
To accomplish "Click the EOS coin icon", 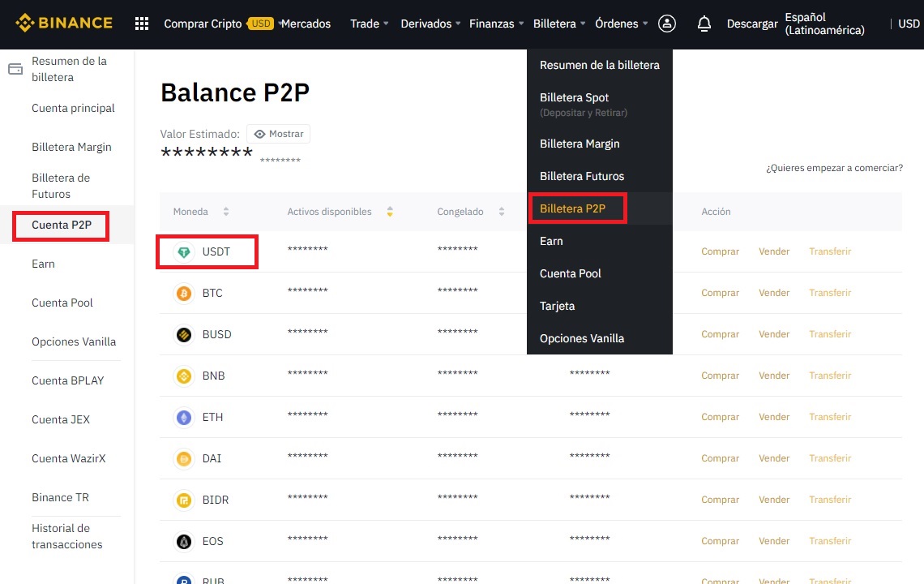I will coord(184,541).
